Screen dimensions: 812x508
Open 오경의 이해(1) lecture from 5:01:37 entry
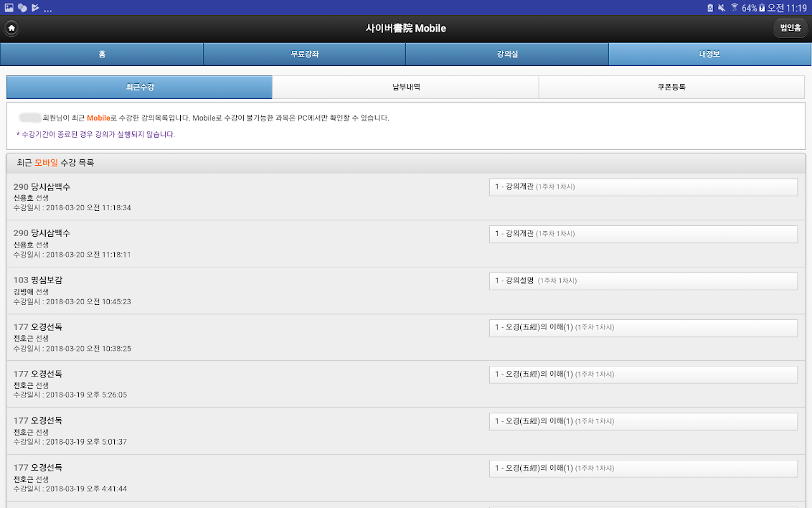(x=643, y=421)
